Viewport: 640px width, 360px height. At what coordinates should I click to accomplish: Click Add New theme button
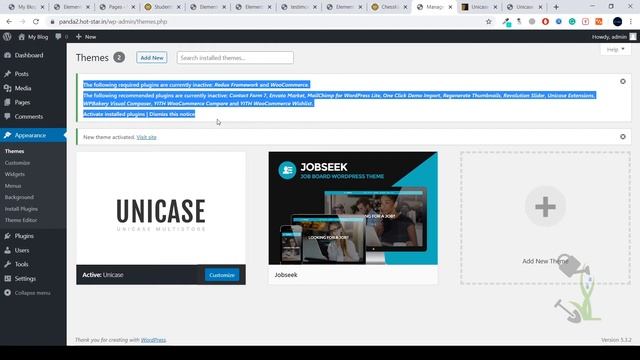pyautogui.click(x=152, y=58)
